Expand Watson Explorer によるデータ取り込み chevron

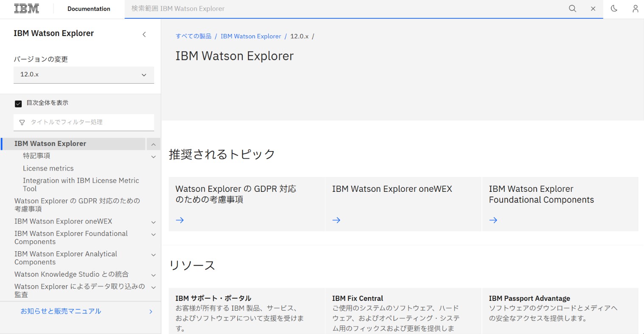pyautogui.click(x=153, y=287)
